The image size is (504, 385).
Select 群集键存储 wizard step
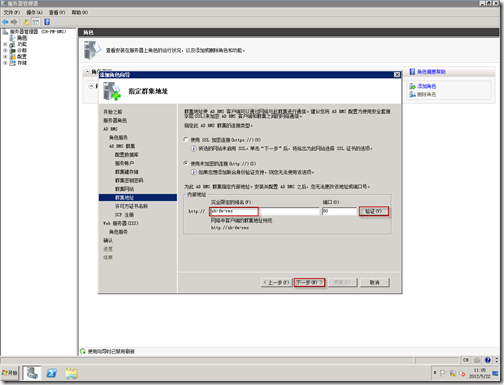(126, 172)
